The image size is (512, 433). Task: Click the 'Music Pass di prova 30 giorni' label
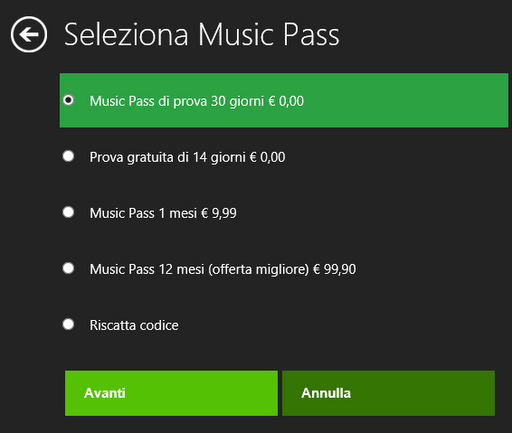177,101
